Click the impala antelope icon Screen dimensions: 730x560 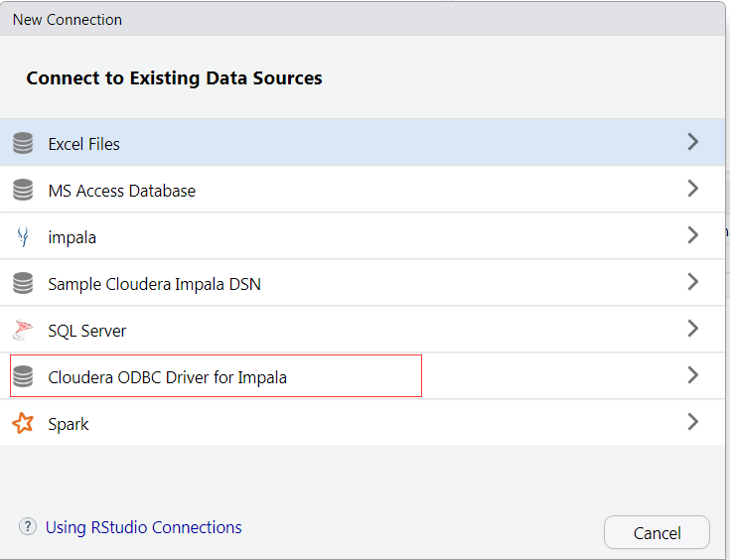click(23, 236)
